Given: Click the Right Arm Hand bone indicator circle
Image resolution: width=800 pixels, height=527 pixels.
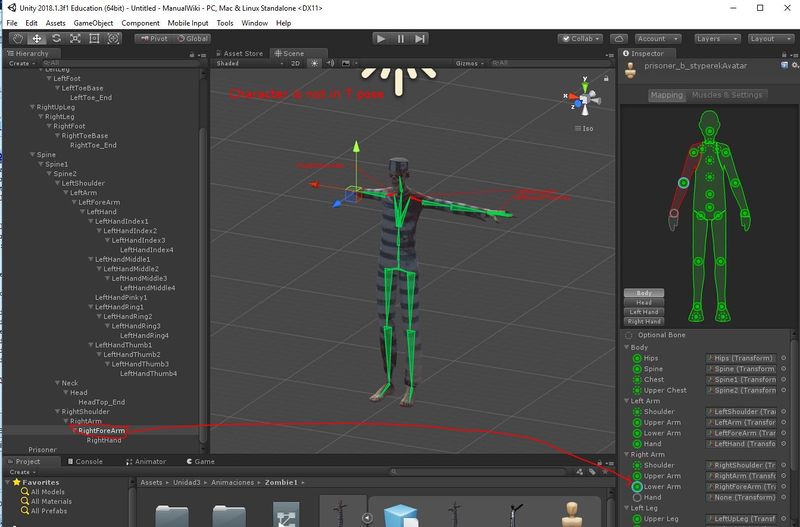Looking at the screenshot, I should [x=637, y=497].
